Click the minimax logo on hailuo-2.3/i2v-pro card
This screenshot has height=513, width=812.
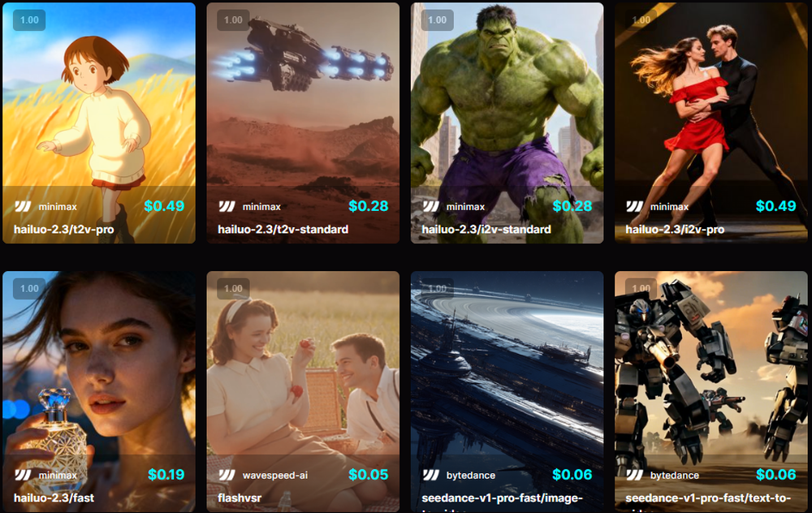click(635, 206)
